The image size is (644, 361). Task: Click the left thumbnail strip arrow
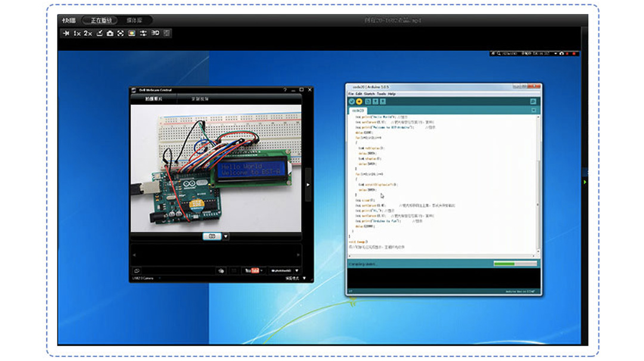point(134,255)
